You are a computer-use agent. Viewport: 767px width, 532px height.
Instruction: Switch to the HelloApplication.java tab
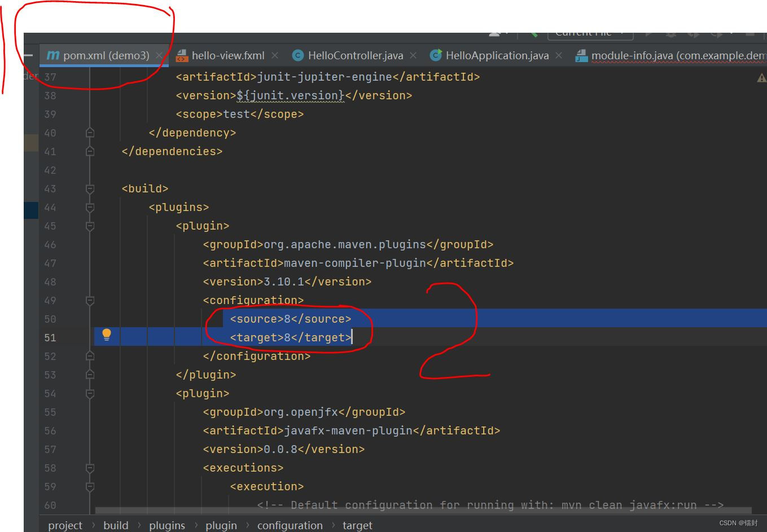point(497,55)
